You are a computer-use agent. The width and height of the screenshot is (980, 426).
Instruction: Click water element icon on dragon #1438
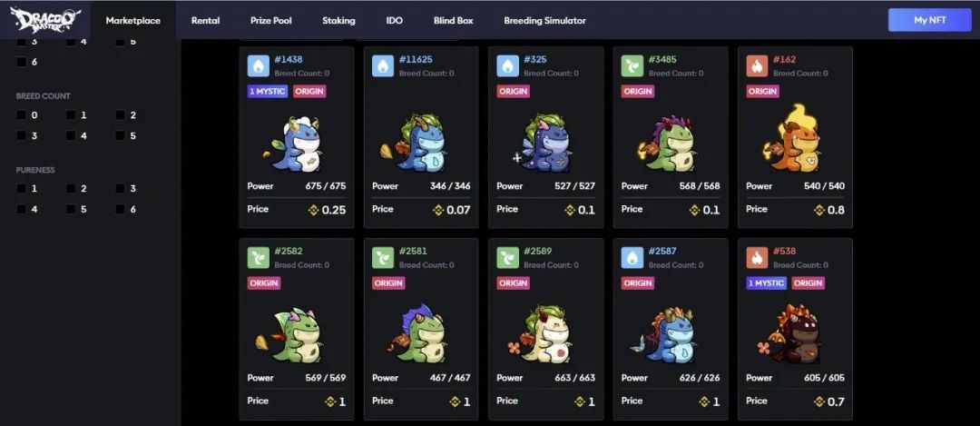pyautogui.click(x=258, y=65)
